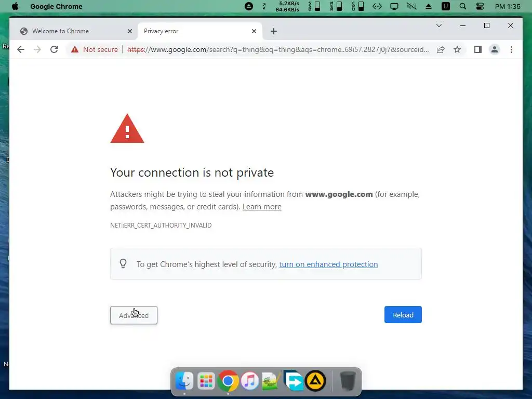Click the red Not secure warning icon
Viewport: 532px width, 399px height.
pyautogui.click(x=75, y=49)
